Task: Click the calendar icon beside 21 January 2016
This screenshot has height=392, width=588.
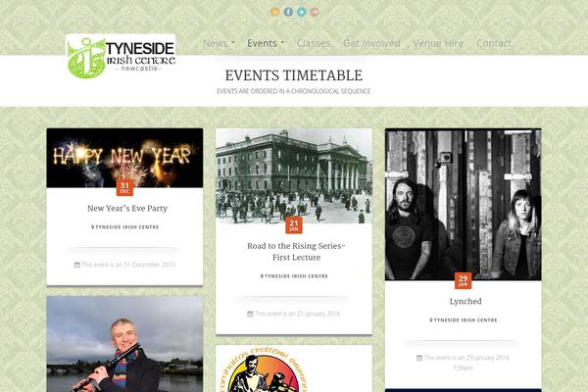Action: tap(250, 314)
